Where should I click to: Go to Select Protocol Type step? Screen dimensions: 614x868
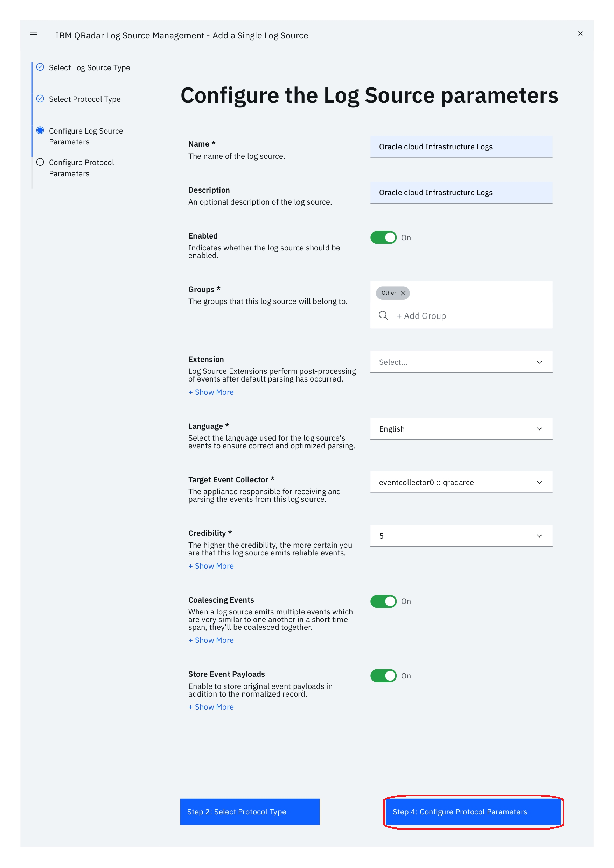pyautogui.click(x=85, y=99)
